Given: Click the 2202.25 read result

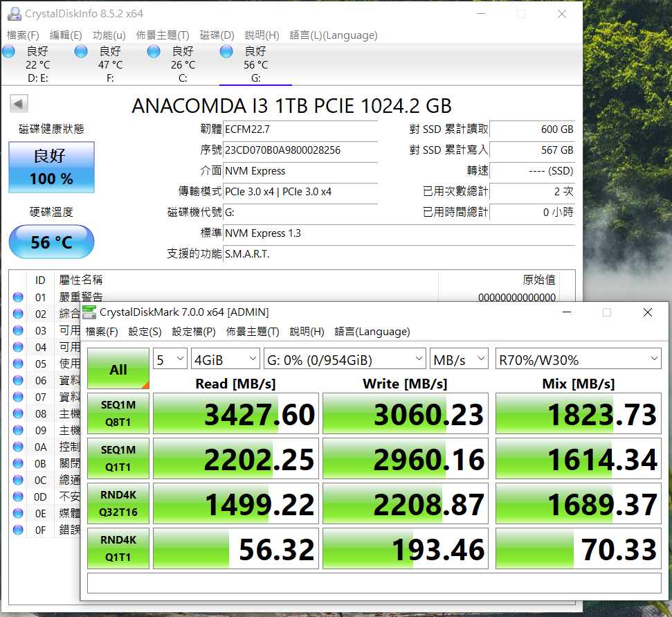Looking at the screenshot, I should coord(236,459).
